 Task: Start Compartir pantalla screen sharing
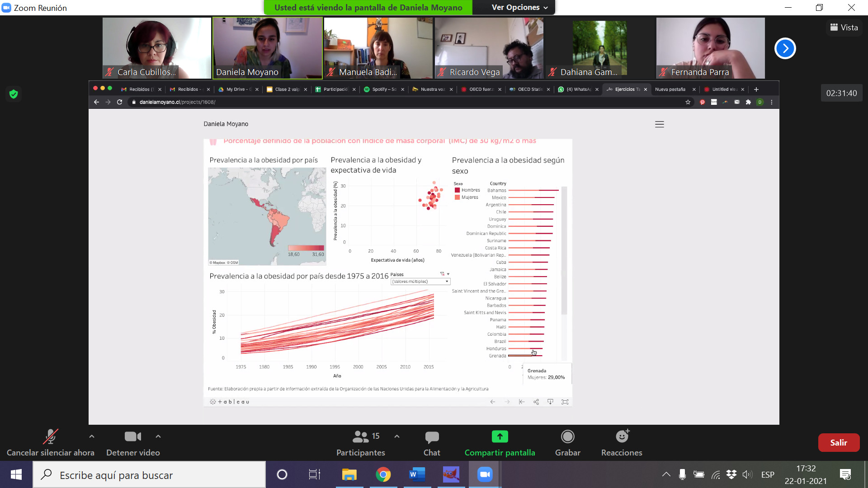[500, 442]
